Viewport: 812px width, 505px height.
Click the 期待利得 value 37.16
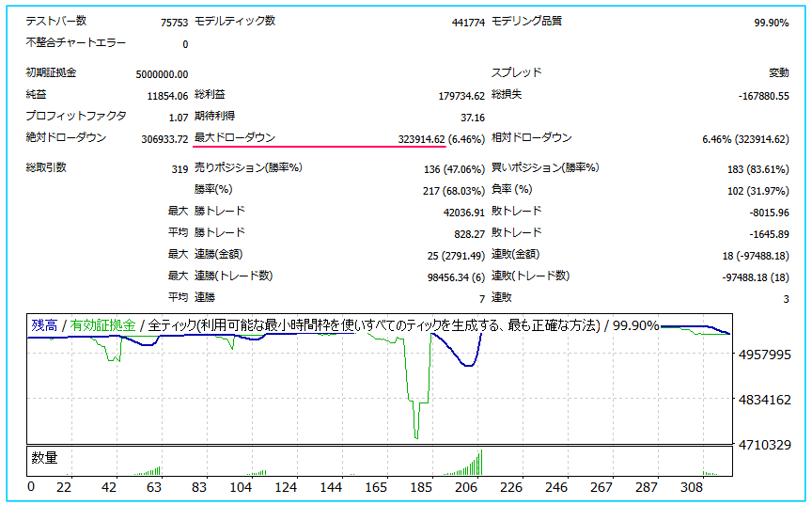point(473,118)
